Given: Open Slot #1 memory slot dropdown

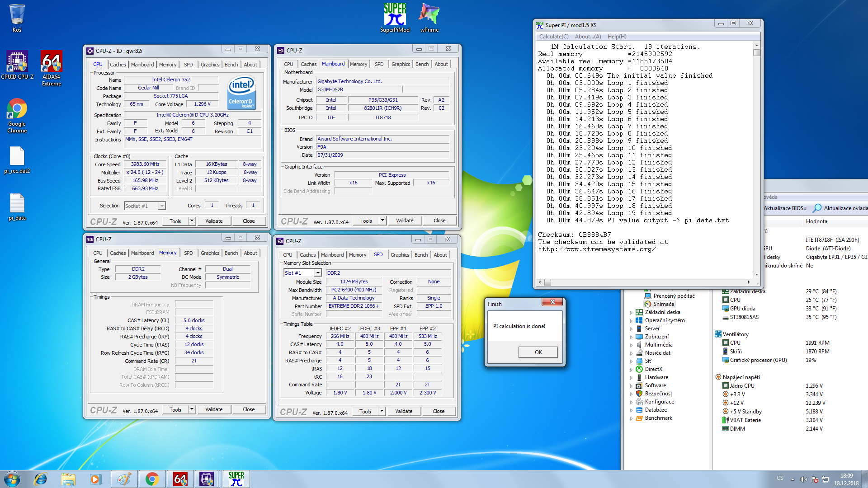Looking at the screenshot, I should click(x=318, y=273).
